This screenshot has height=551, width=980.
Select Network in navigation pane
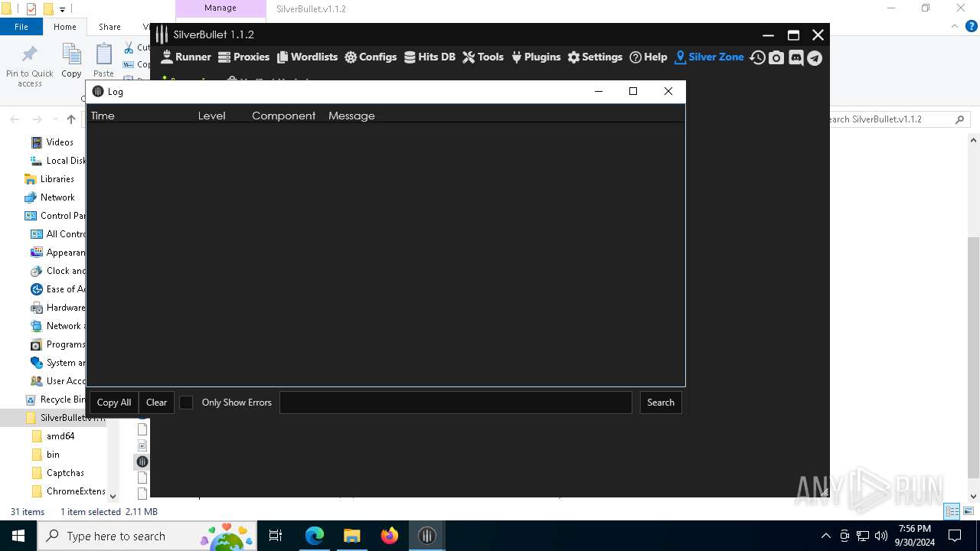57,197
